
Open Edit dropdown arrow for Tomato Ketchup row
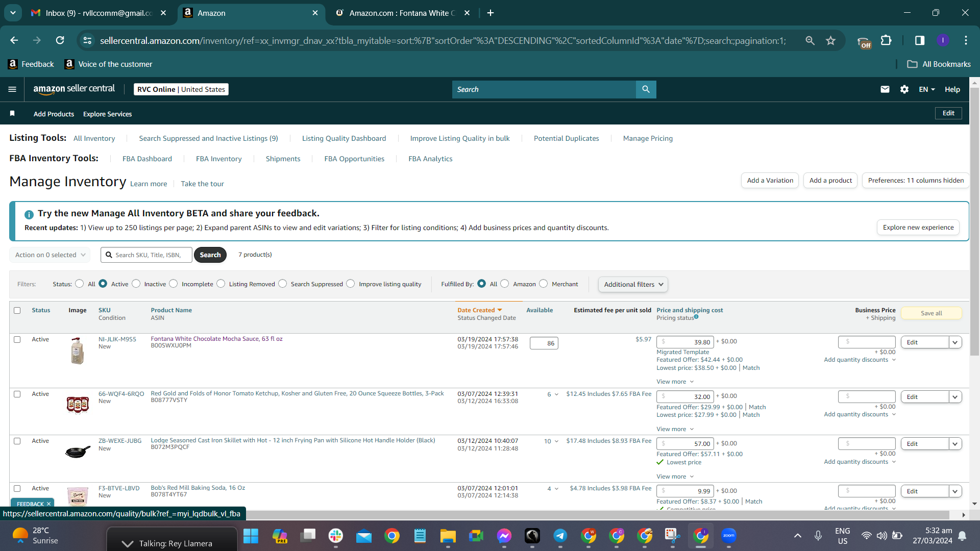click(x=955, y=397)
